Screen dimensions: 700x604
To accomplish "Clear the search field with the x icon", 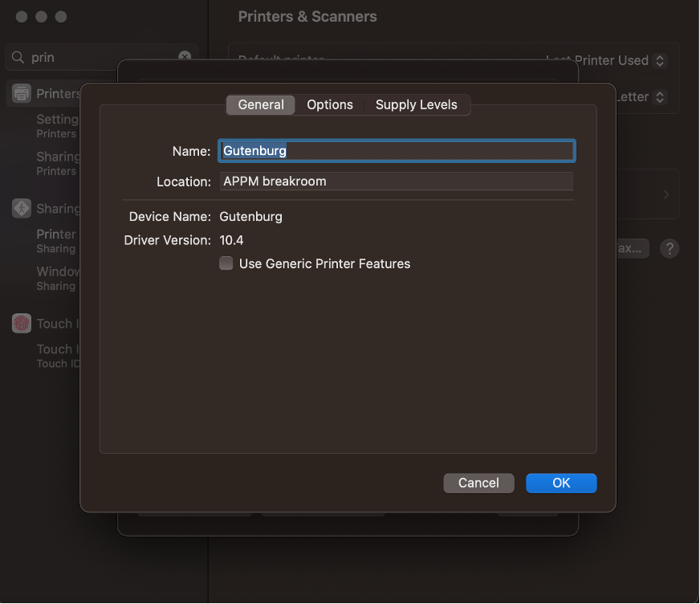I will 184,57.
